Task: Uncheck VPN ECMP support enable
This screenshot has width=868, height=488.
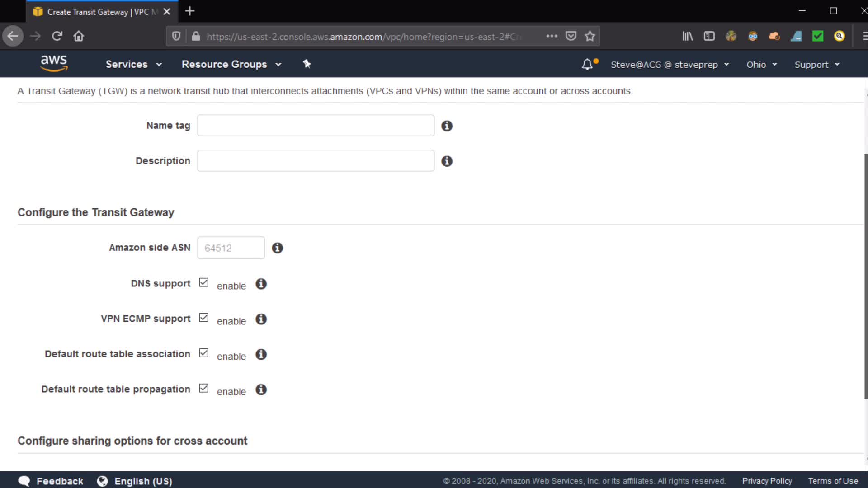Action: point(204,318)
